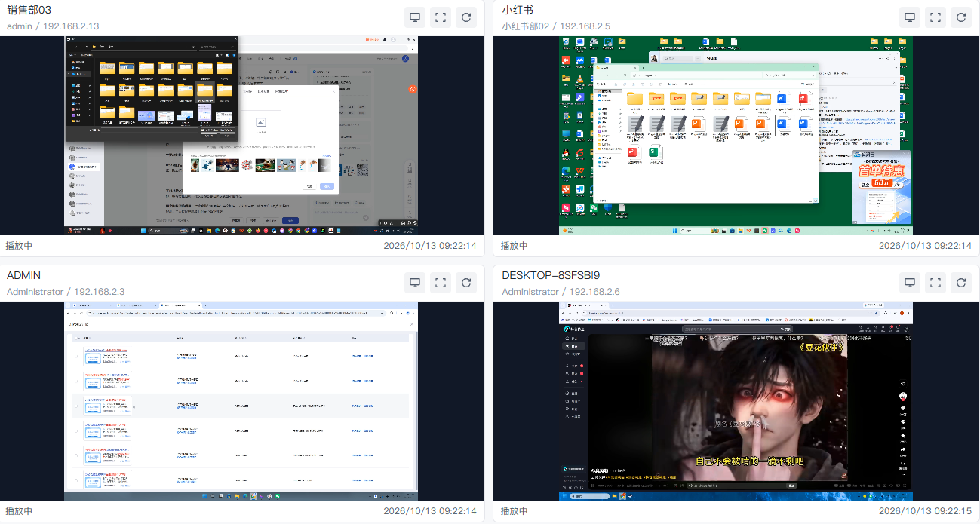
Task: Select the ADMIN live screen preview
Action: [242, 401]
